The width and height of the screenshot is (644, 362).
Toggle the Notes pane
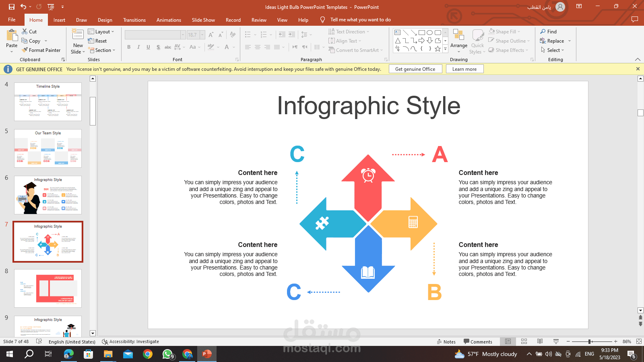pos(446,341)
